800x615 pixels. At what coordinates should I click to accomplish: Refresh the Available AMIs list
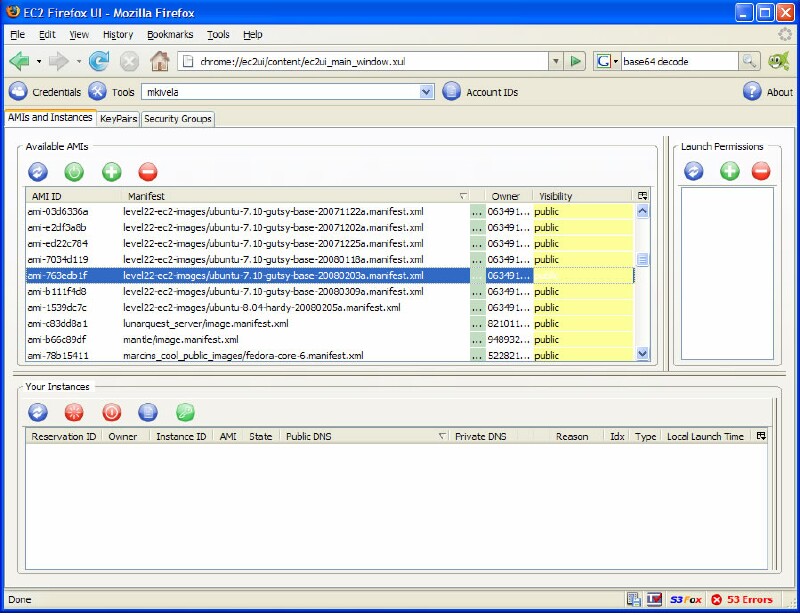click(38, 172)
